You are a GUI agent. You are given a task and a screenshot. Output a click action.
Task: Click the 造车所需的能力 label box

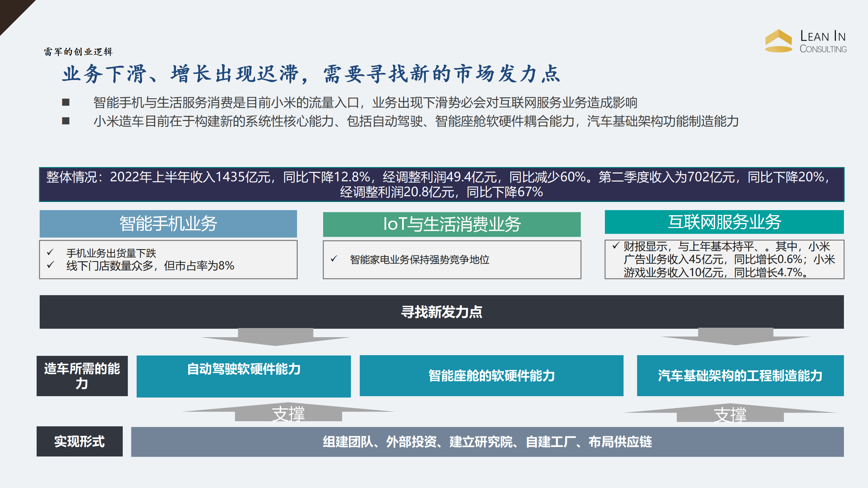click(82, 376)
